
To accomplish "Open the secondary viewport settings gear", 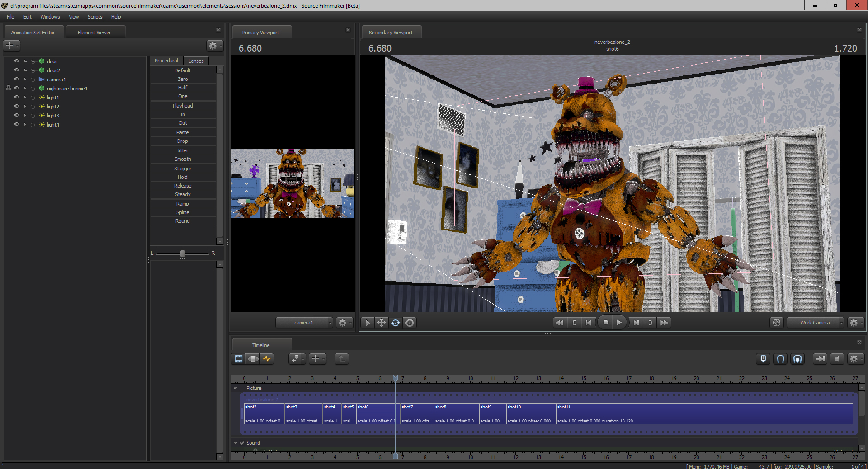I will tap(855, 323).
